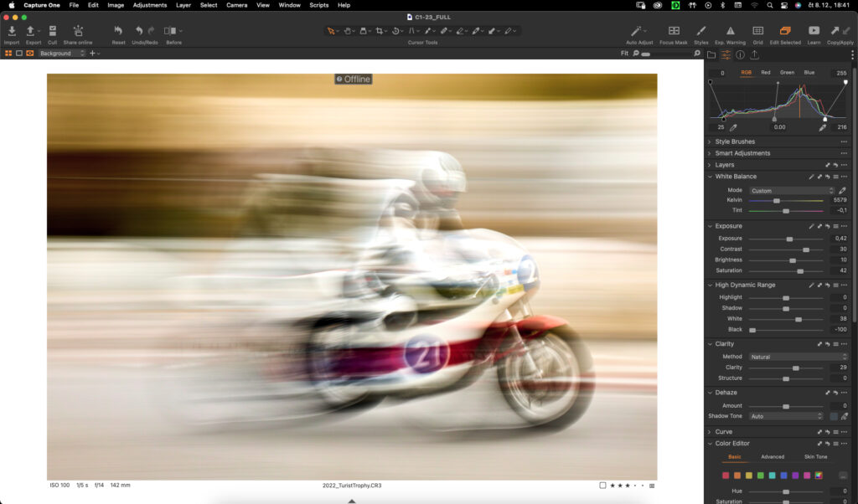
Task: Pick the white balance eyedropper
Action: point(842,191)
